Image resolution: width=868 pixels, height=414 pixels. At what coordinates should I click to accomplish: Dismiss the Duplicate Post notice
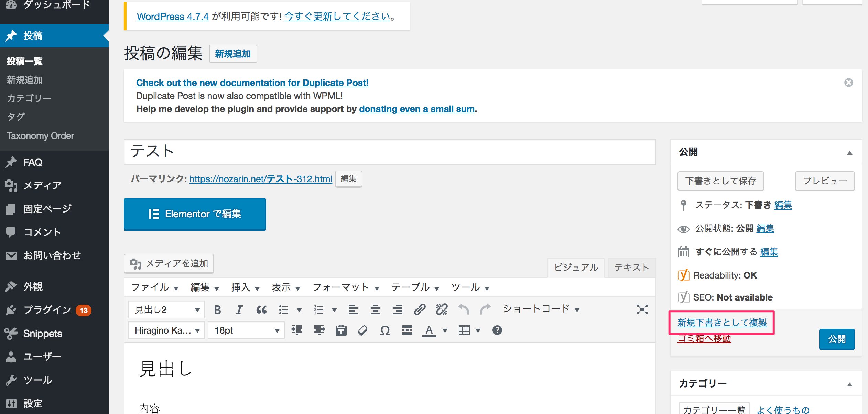(848, 83)
